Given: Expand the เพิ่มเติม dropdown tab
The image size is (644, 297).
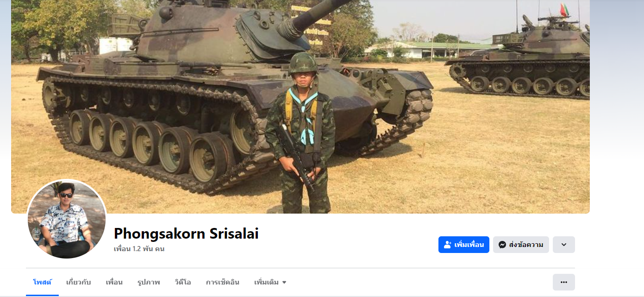Looking at the screenshot, I should [x=270, y=282].
